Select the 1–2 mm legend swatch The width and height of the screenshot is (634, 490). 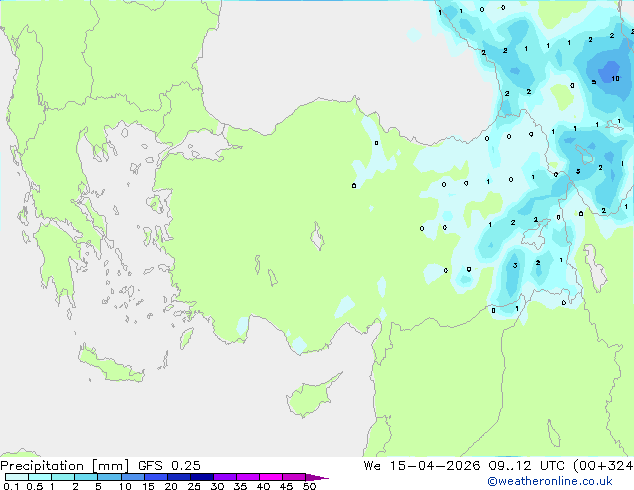(63, 477)
